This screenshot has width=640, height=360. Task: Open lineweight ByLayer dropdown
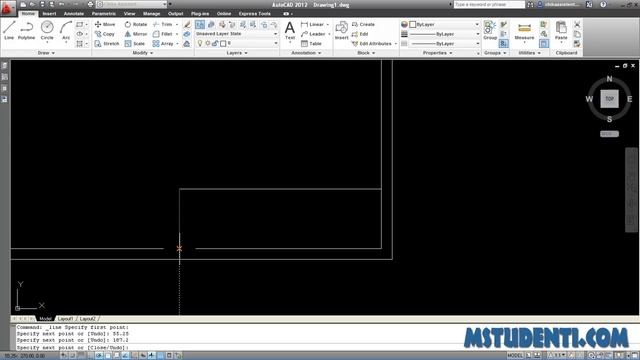pyautogui.click(x=444, y=34)
